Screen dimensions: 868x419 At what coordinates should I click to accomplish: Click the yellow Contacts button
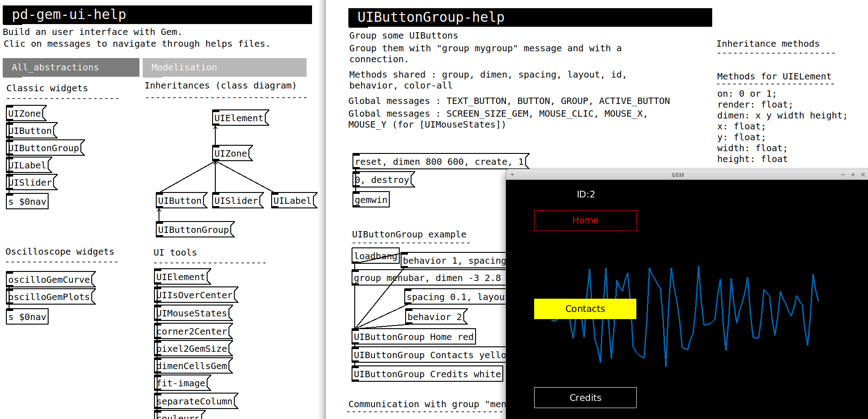point(585,309)
